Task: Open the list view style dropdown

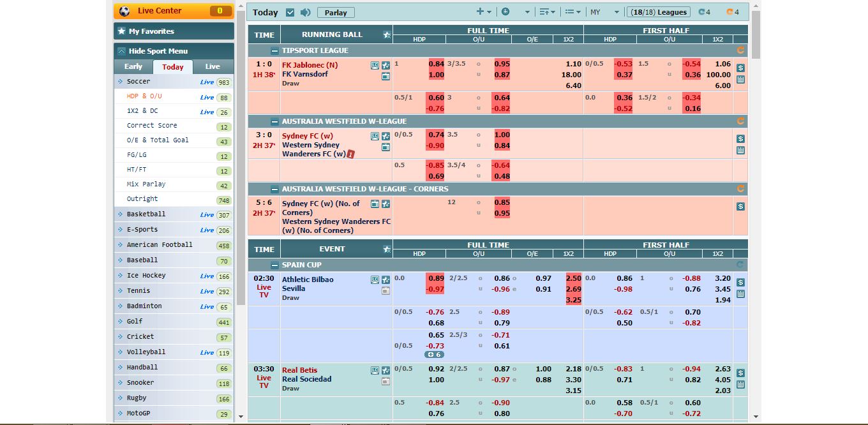Action: pos(572,12)
